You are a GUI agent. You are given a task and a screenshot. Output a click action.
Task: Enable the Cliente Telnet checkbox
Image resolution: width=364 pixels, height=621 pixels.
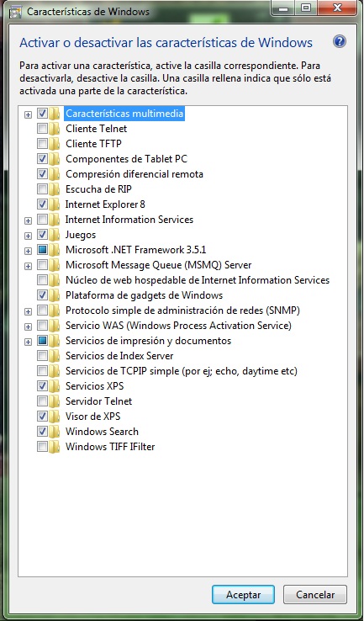pos(42,128)
